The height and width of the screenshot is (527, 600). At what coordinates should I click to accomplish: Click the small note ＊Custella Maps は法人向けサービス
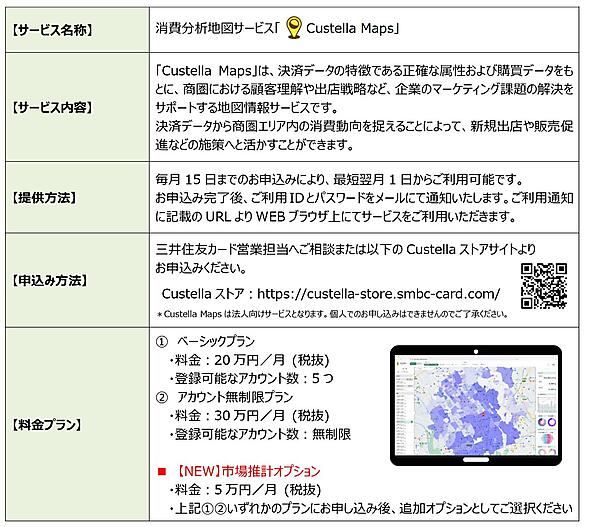click(332, 314)
